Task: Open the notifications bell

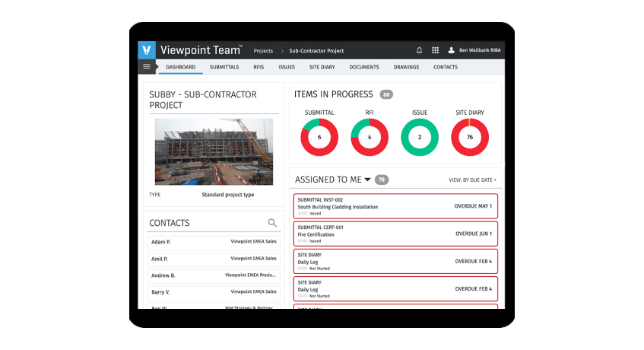Action: click(x=419, y=50)
